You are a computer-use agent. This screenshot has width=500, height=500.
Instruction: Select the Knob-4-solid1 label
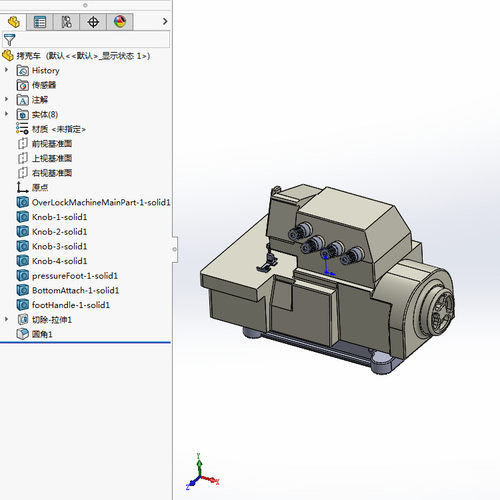[59, 261]
